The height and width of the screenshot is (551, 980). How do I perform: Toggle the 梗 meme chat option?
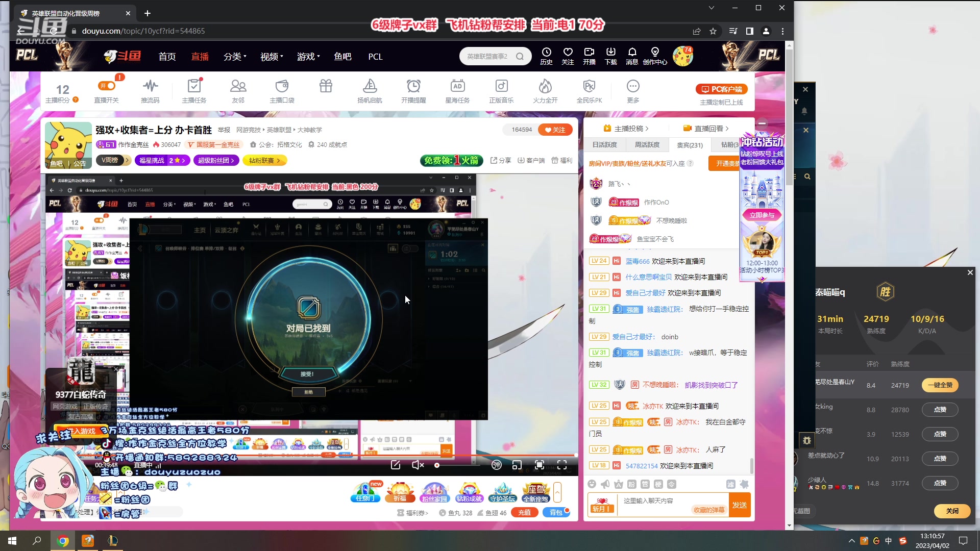(658, 484)
